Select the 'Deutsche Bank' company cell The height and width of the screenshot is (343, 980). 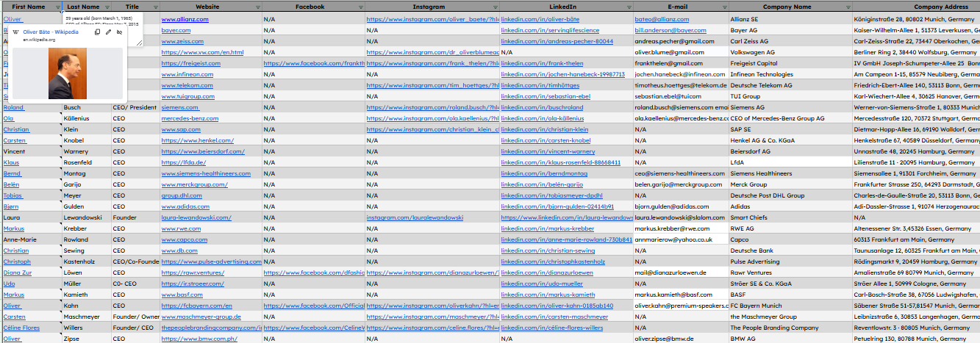[790, 250]
